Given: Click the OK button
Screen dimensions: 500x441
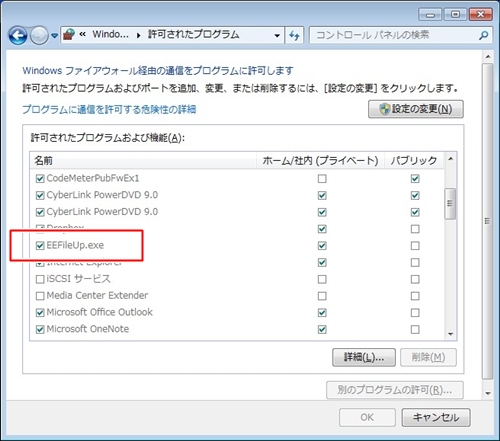Looking at the screenshot, I should pos(367,417).
